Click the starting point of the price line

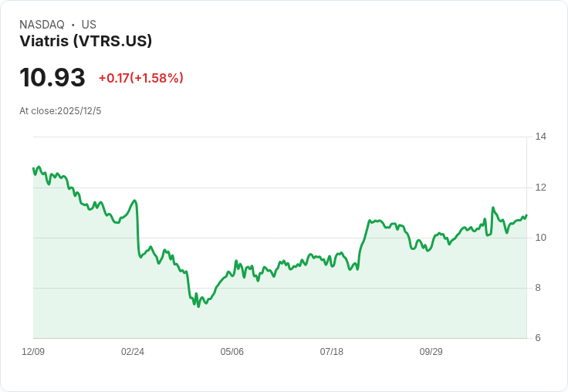pos(33,168)
